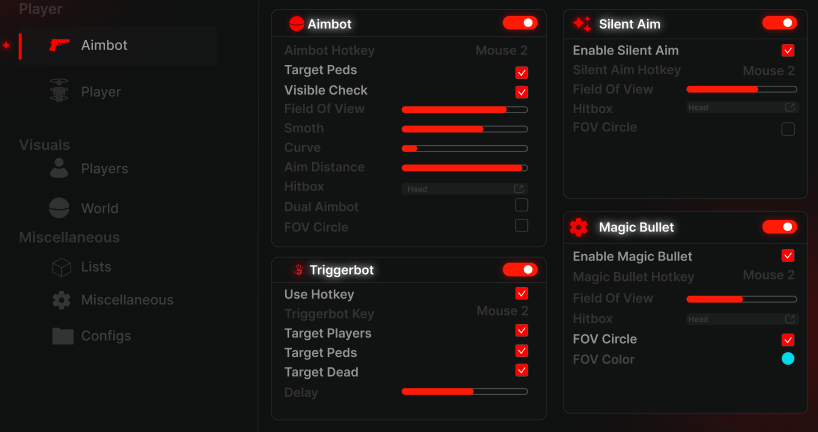Click the Configs folder icon

point(61,335)
